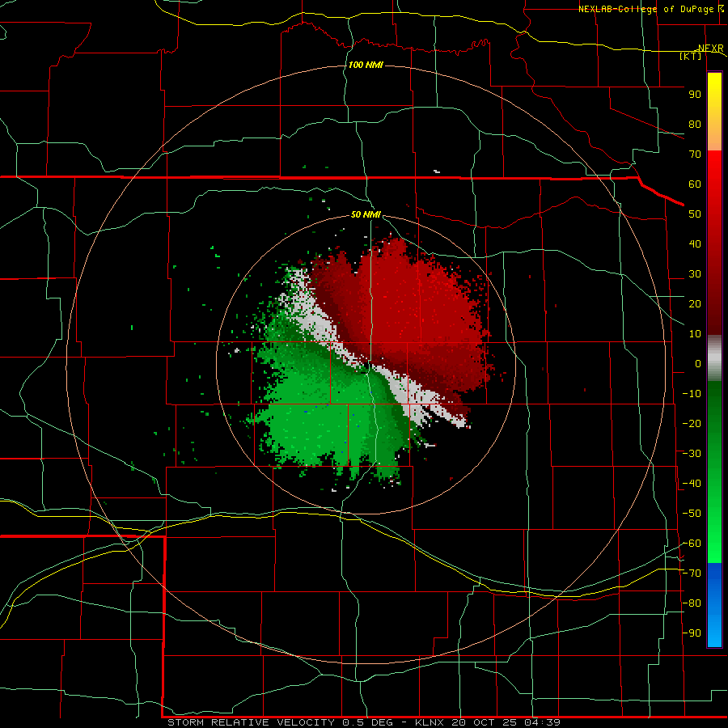
Task: Click the 0 value on the velocity scale
Action: point(698,364)
